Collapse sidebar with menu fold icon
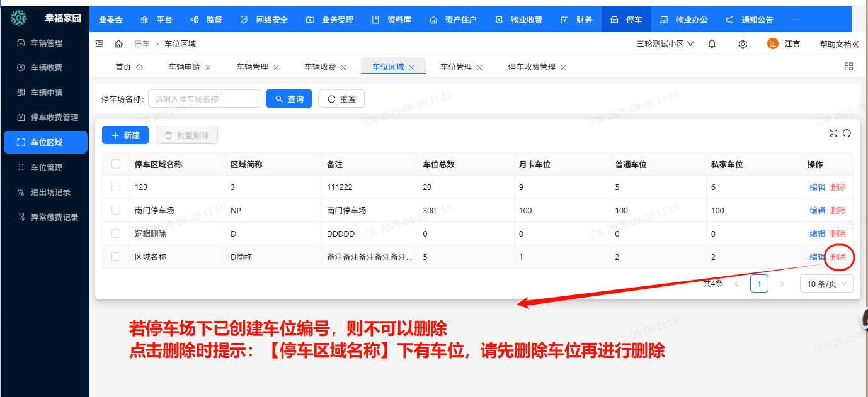 tap(99, 44)
